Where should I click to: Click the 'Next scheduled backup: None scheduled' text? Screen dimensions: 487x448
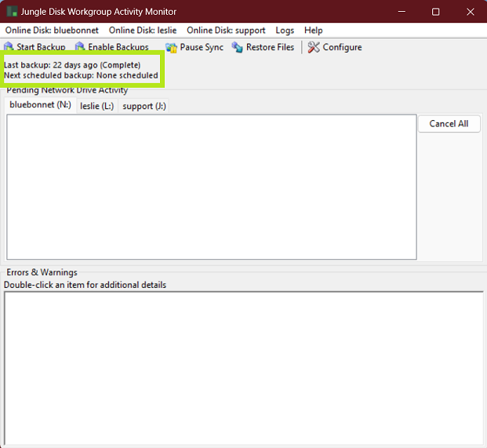(x=81, y=75)
